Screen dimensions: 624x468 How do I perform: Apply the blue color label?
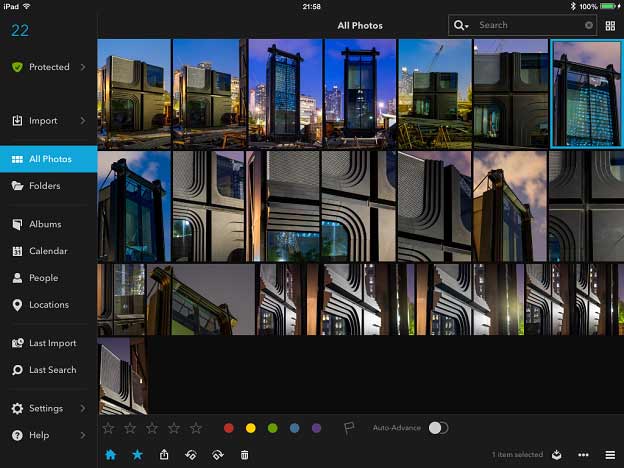[294, 428]
